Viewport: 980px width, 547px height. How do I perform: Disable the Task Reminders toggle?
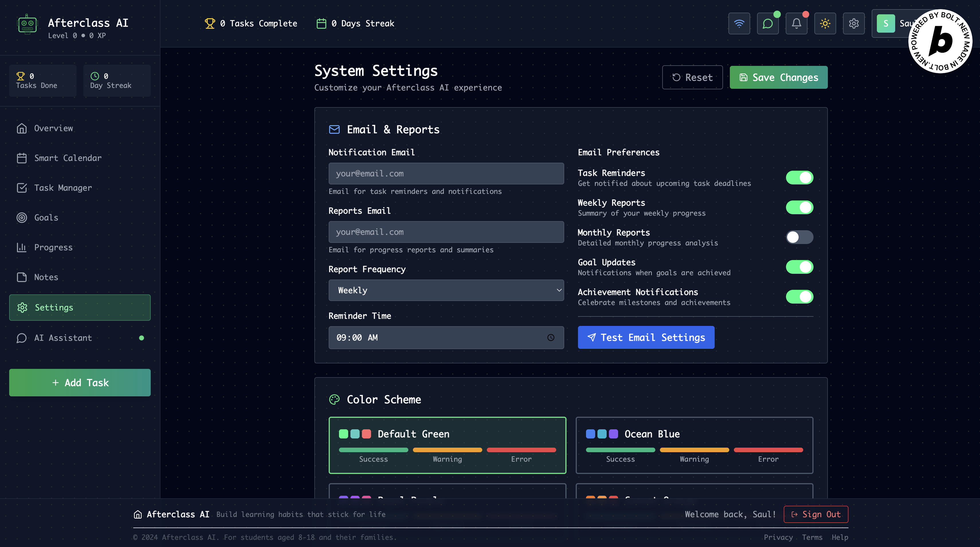799,178
